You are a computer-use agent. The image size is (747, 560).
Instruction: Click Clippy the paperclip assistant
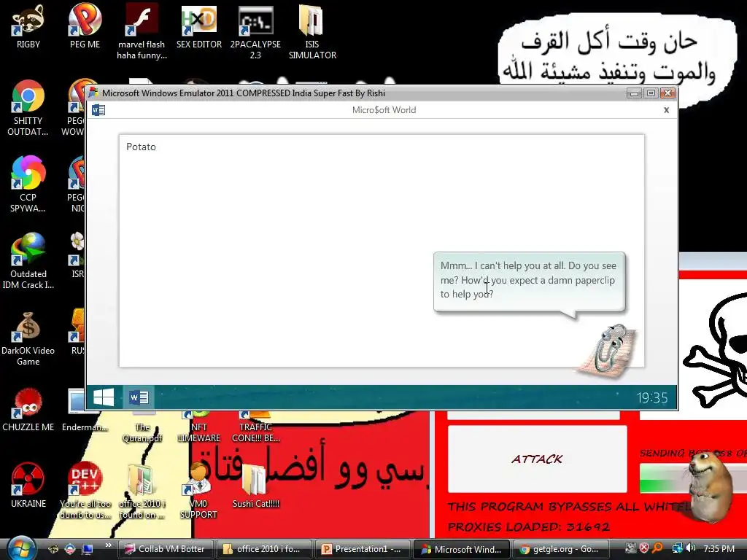(x=608, y=351)
